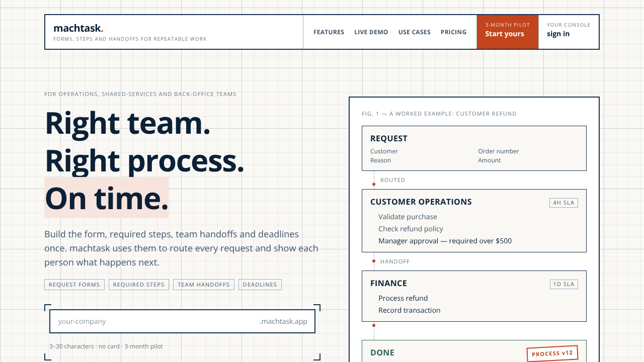Click the Customer field label
The image size is (644, 362).
384,151
